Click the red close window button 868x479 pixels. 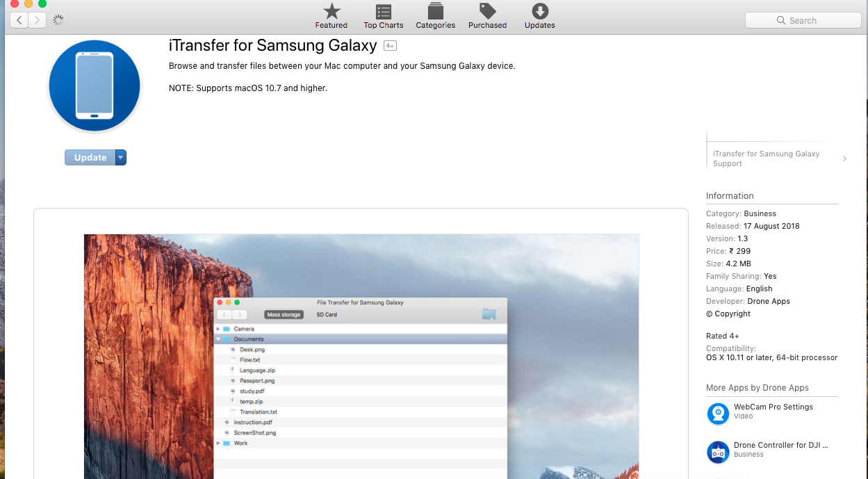coord(15,3)
